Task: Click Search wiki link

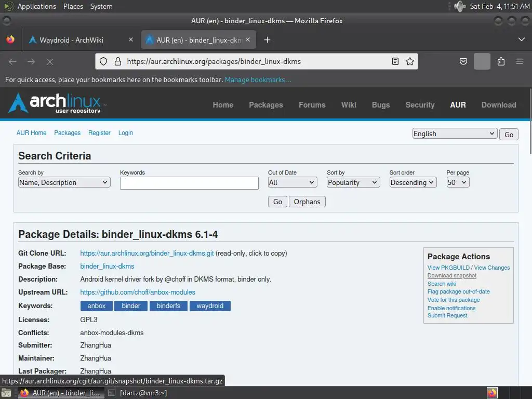Action: point(442,284)
